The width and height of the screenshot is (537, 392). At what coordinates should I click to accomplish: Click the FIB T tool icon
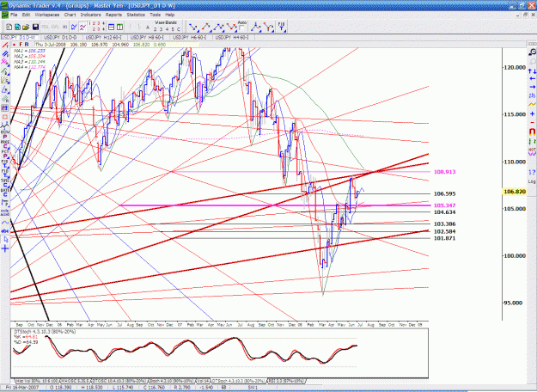pyautogui.click(x=282, y=27)
